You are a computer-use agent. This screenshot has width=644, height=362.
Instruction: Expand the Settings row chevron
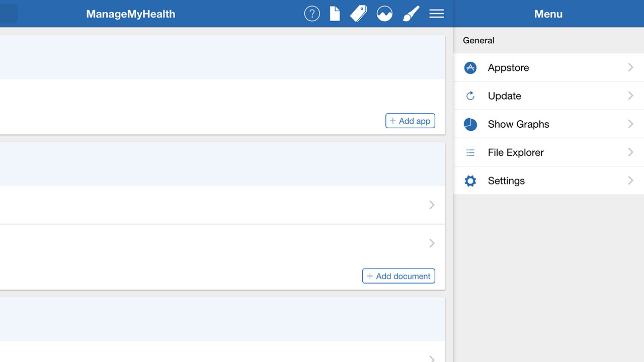tap(630, 180)
